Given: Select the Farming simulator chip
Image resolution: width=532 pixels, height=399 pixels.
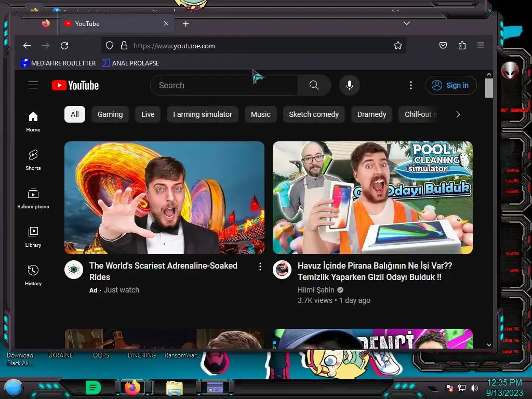Looking at the screenshot, I should (x=203, y=114).
